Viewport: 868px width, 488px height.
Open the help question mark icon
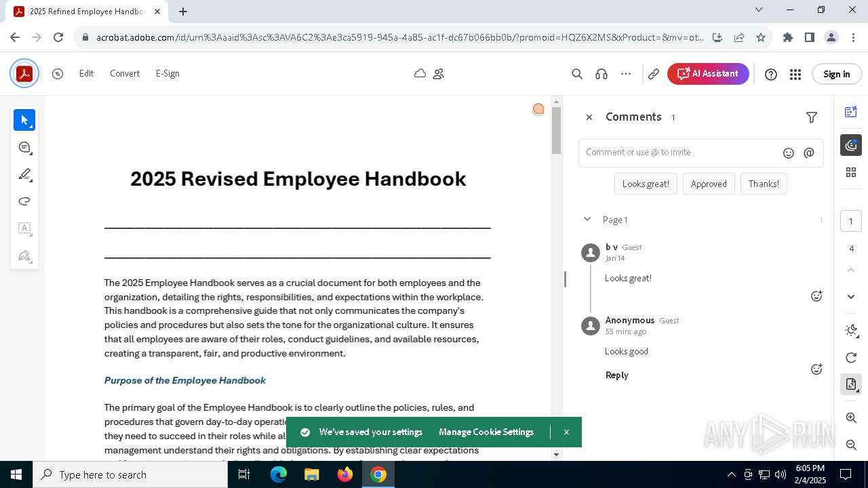[771, 75]
